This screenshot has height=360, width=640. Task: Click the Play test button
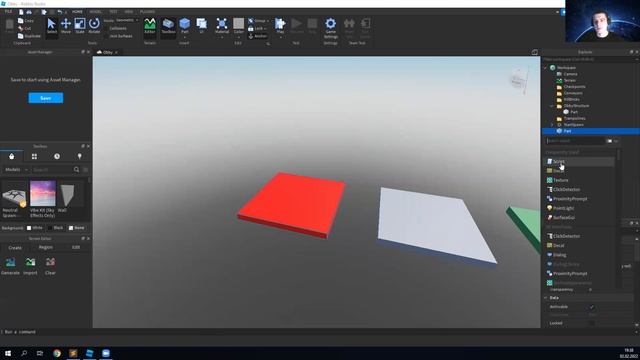[280, 25]
